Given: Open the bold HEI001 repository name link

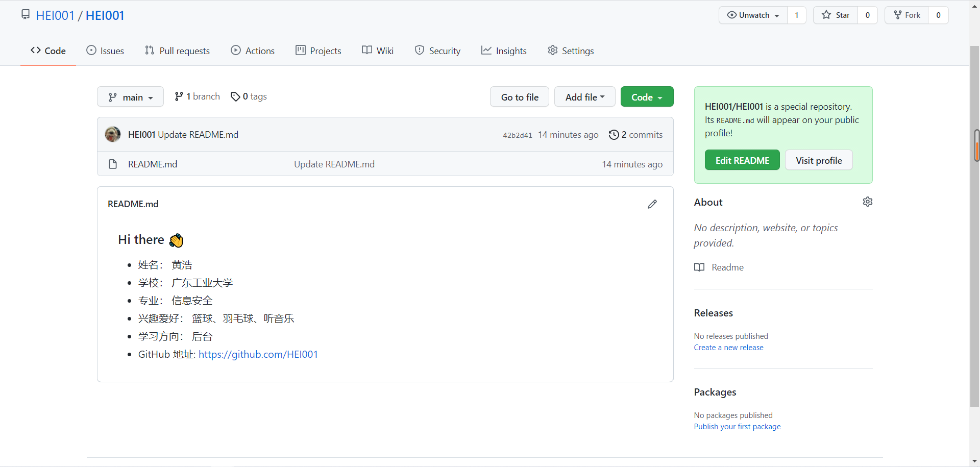Looking at the screenshot, I should [105, 15].
